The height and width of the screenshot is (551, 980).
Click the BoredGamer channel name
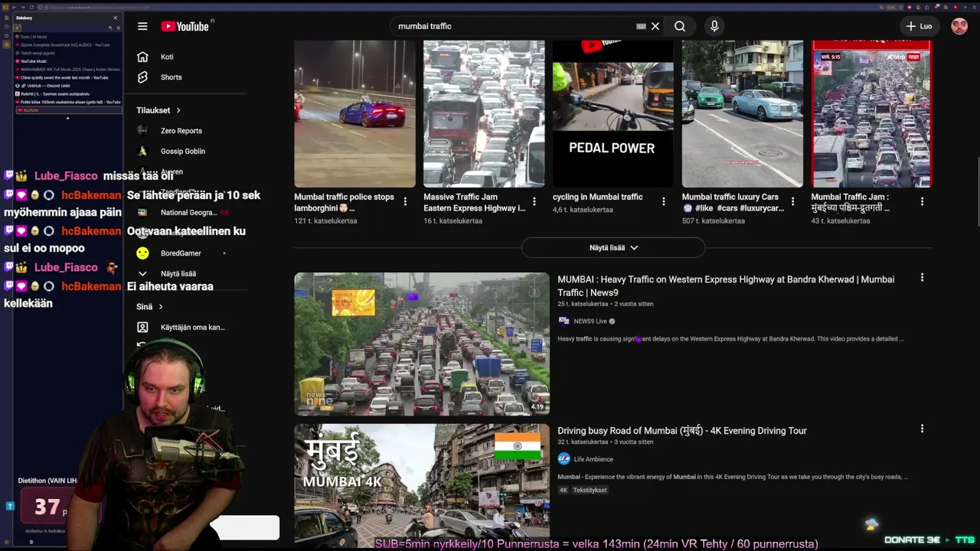pos(181,253)
